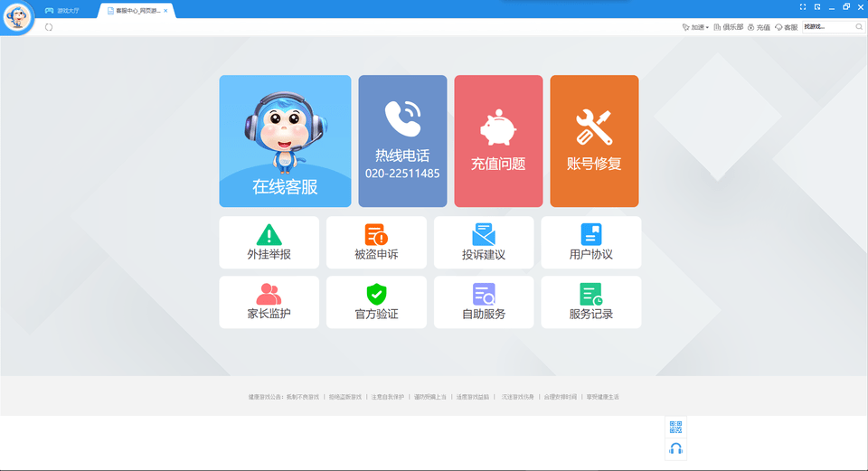This screenshot has width=868, height=471.
Task: Click the 热线电话 hotline phone tile
Action: point(402,141)
